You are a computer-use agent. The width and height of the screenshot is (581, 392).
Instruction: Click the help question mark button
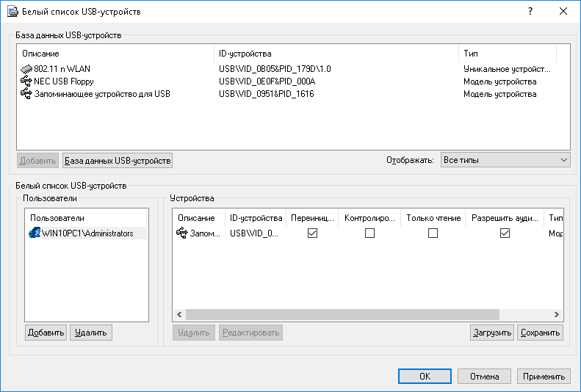pyautogui.click(x=530, y=12)
